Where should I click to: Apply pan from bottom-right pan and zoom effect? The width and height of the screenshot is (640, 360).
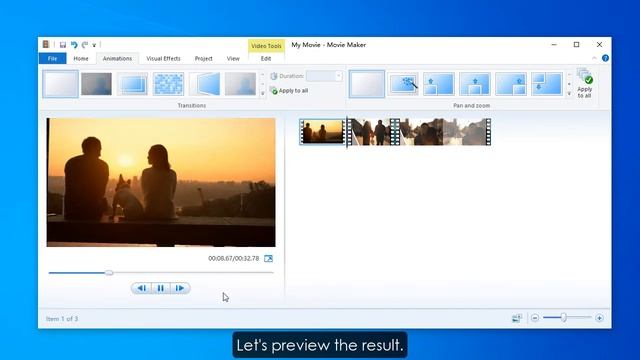pyautogui.click(x=511, y=84)
